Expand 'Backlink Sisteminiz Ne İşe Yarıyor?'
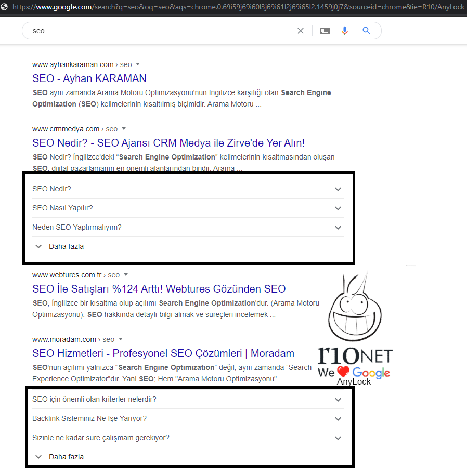467x476 pixels. point(188,418)
